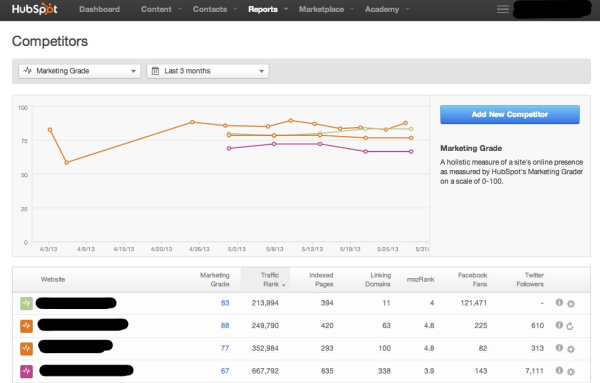
Task: Sort by the Indexed Pages column header
Action: 321,280
